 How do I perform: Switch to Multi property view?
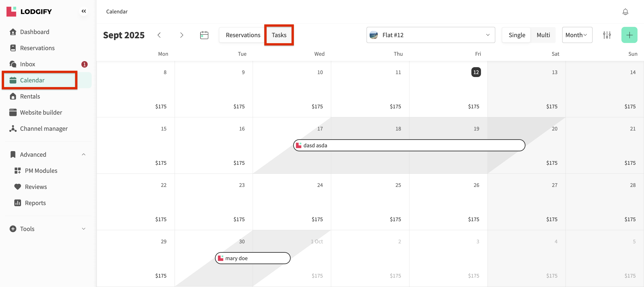pyautogui.click(x=543, y=35)
